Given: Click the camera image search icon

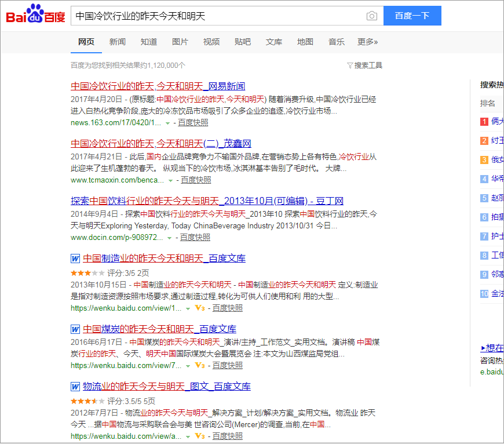Looking at the screenshot, I should (x=372, y=16).
